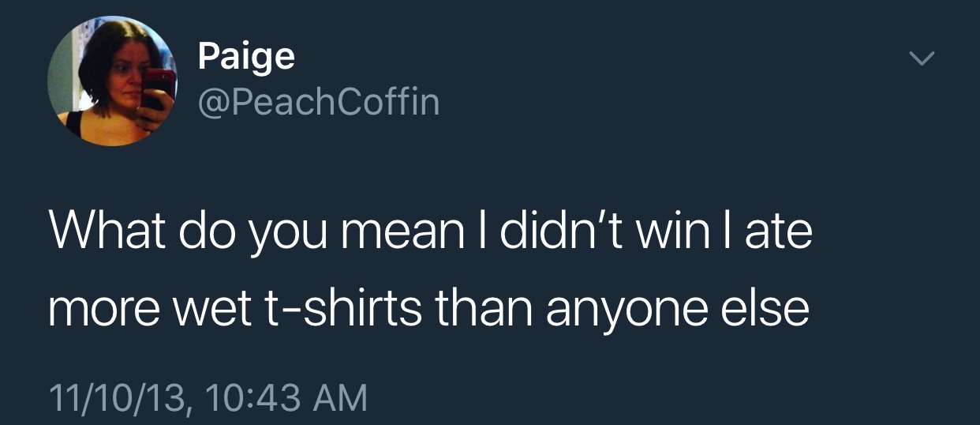
Task: Click the @PeachCoffin handle
Action: [318, 102]
